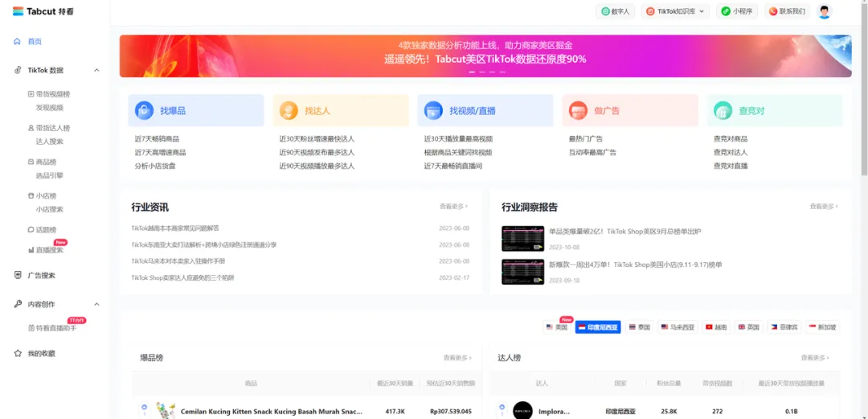The height and width of the screenshot is (419, 868).
Task: Click 查看更多 next to 爆品榜
Action: coord(457,358)
